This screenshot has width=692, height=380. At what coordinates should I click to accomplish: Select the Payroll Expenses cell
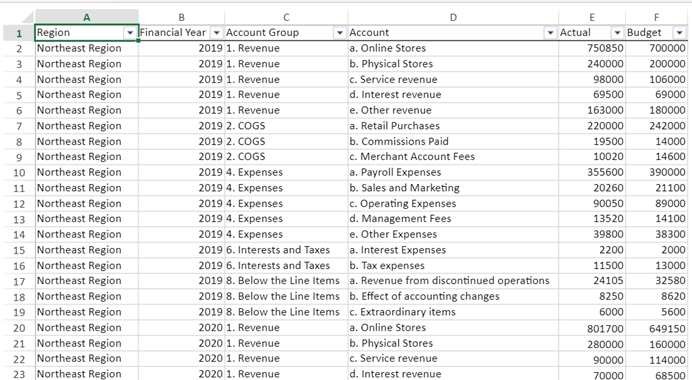(x=453, y=172)
